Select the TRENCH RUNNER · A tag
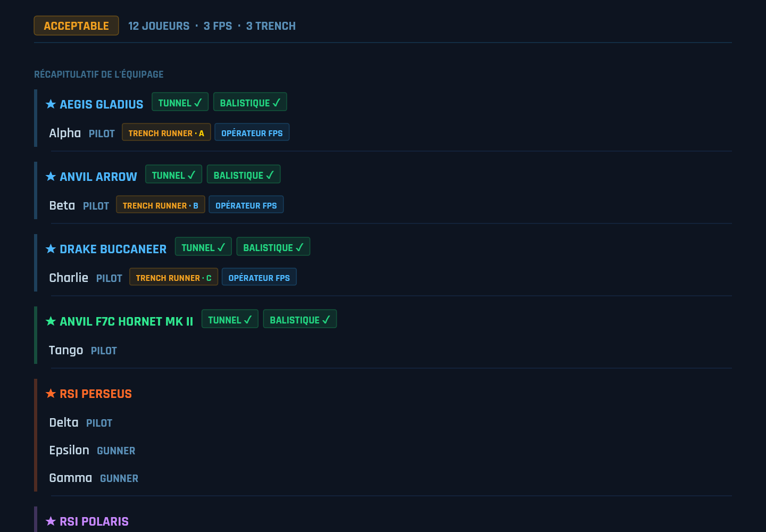This screenshot has width=766, height=532. click(166, 132)
